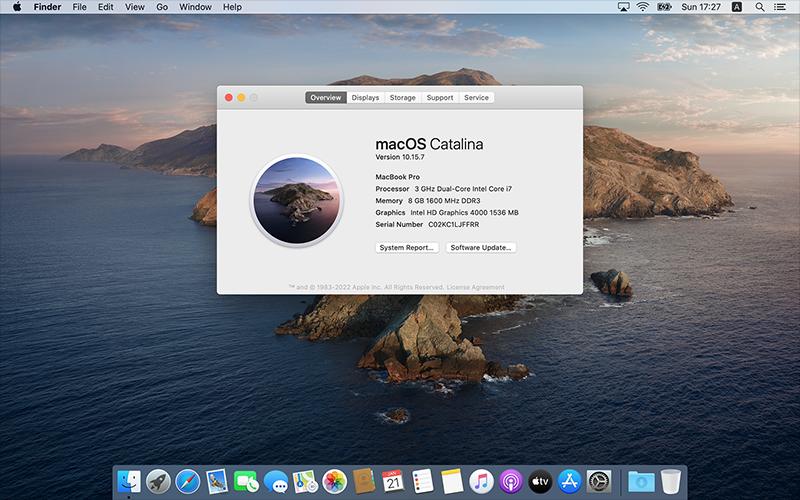Click the Catalina island round image
This screenshot has width=800, height=500.
pos(297,201)
